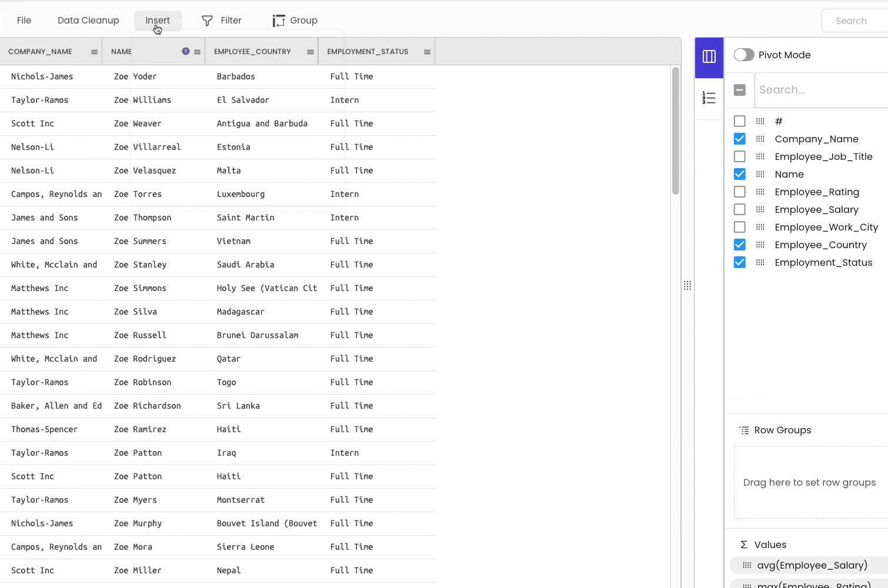
Task: Open the row numbering list sidebar icon
Action: pos(709,98)
